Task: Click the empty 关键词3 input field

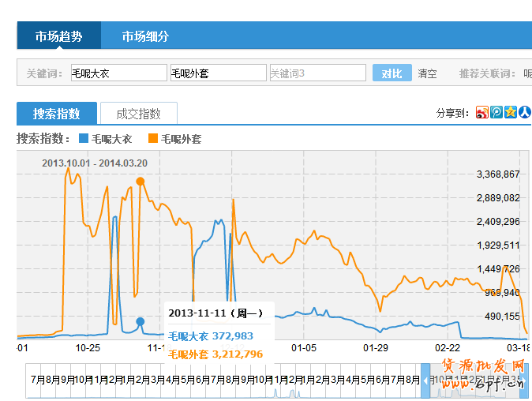Action: point(317,73)
